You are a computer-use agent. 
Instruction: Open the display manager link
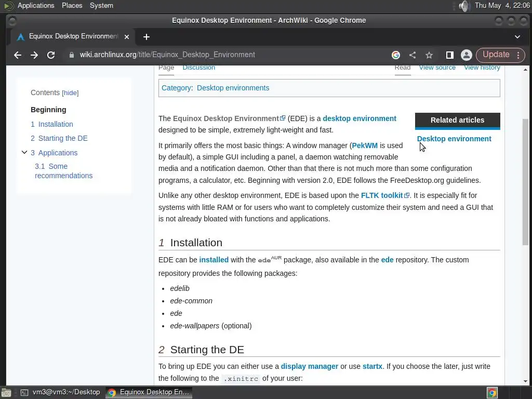point(310,366)
